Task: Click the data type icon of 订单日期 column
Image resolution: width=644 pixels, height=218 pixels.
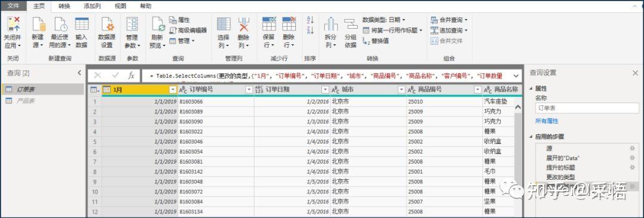Action: pyautogui.click(x=259, y=90)
